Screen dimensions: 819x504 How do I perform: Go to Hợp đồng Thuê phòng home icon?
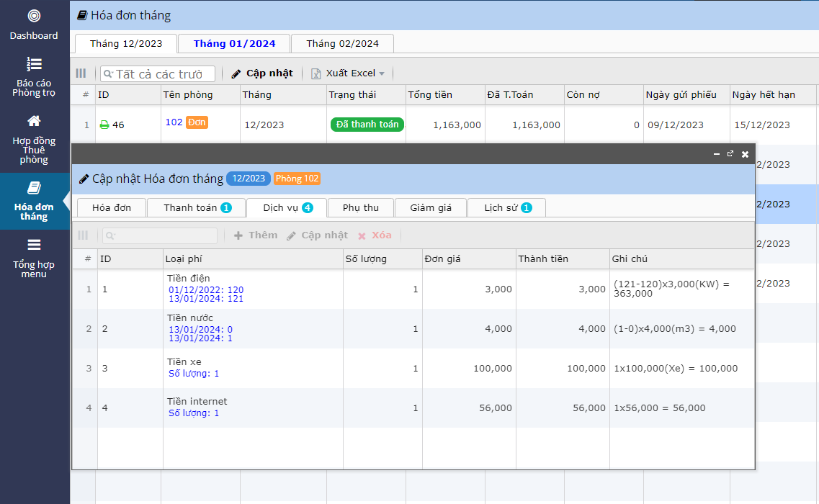[34, 121]
